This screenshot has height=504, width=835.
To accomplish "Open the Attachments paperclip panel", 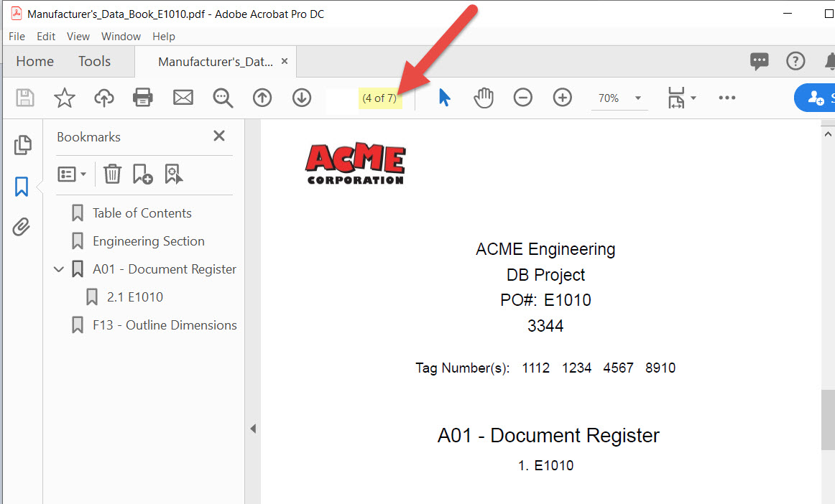I will (x=22, y=227).
